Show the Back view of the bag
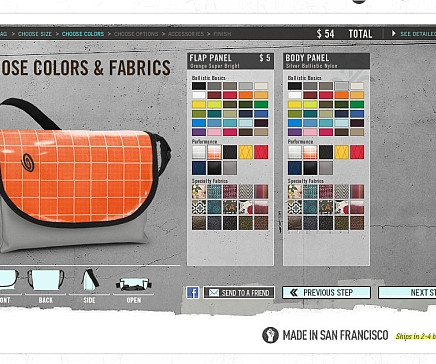The height and width of the screenshot is (364, 436). tap(46, 286)
